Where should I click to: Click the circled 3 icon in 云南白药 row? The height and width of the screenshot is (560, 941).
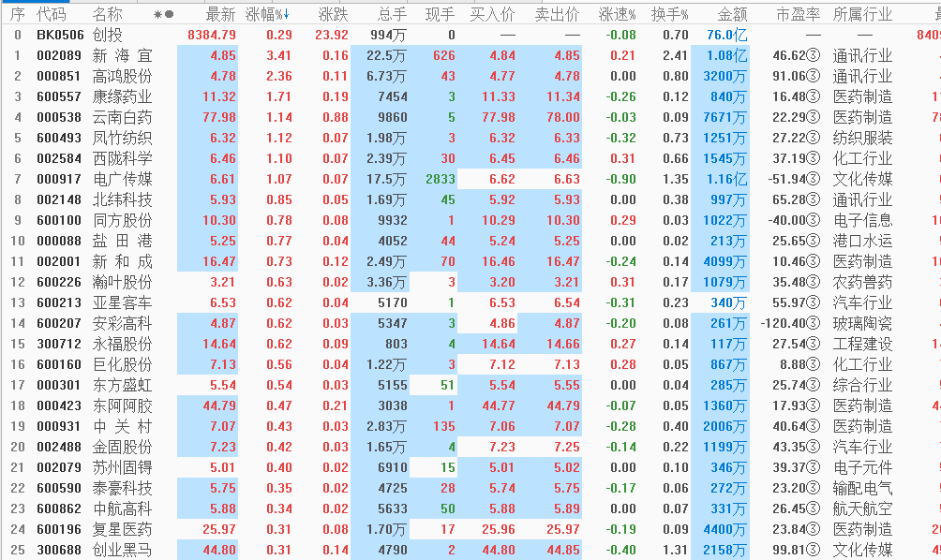(x=814, y=117)
